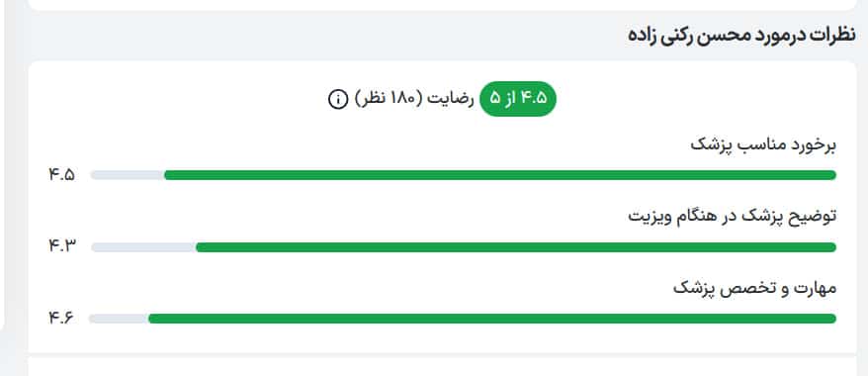The width and height of the screenshot is (868, 376).
Task: Click the ۴.۵ score beside the first bar
Action: tap(61, 175)
